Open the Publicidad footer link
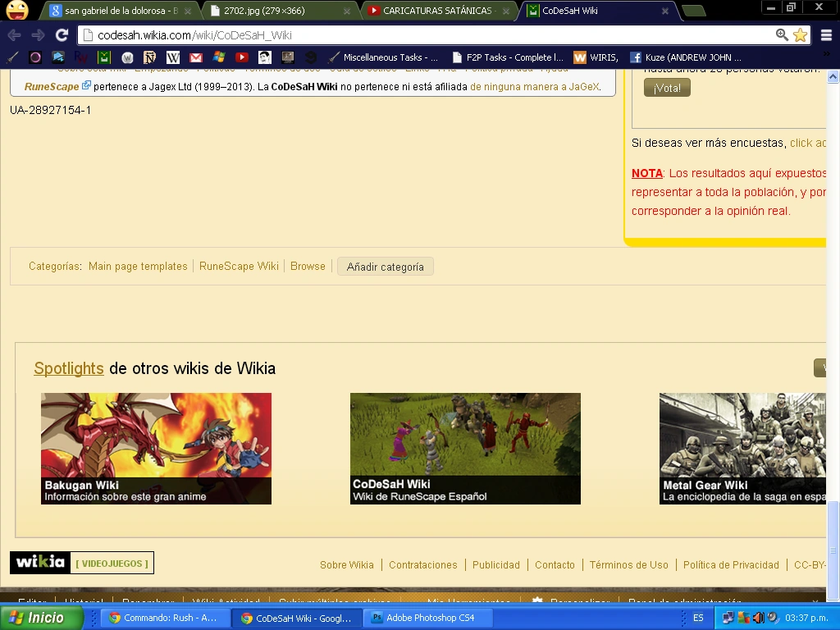840x630 pixels. click(x=496, y=564)
